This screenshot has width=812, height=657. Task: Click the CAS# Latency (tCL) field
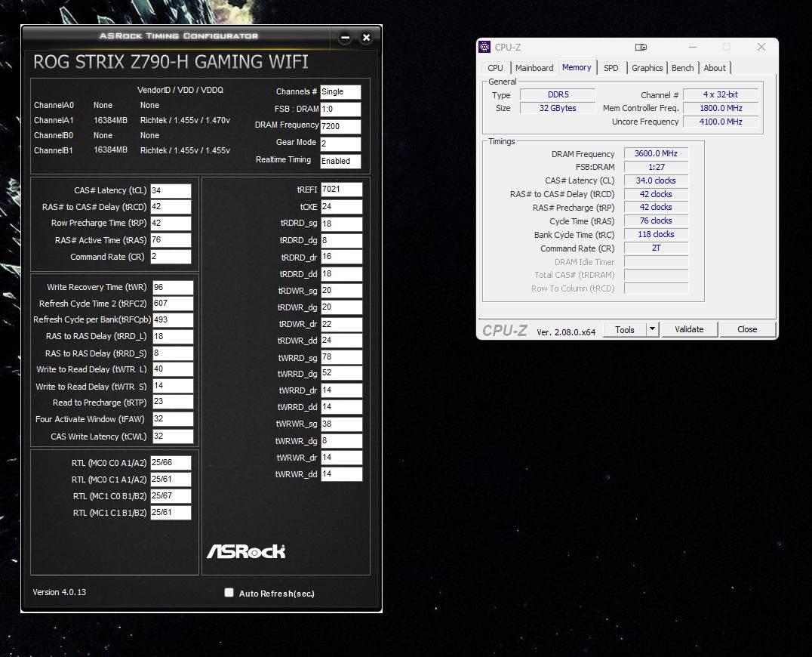[x=171, y=190]
